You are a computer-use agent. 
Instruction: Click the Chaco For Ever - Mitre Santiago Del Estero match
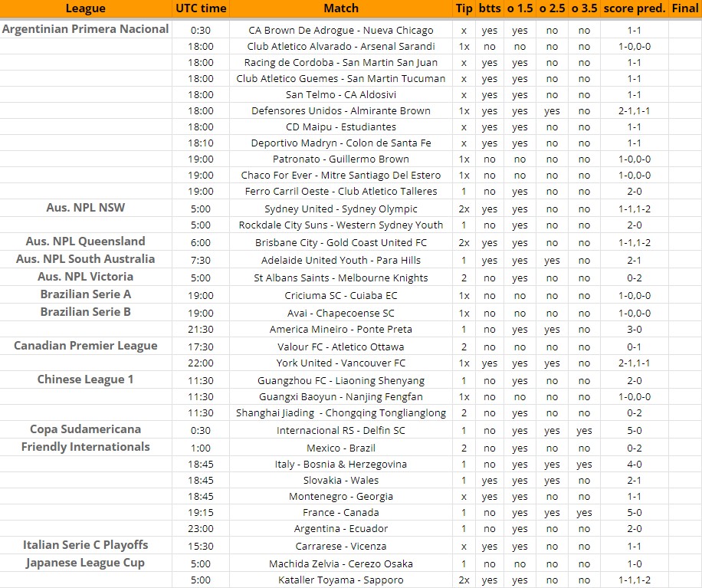pyautogui.click(x=341, y=176)
